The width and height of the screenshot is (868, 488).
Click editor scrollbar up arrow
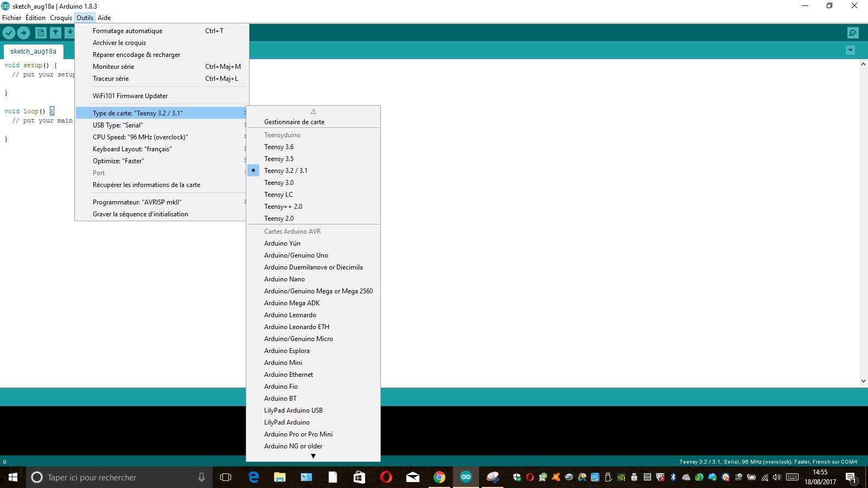click(x=863, y=64)
